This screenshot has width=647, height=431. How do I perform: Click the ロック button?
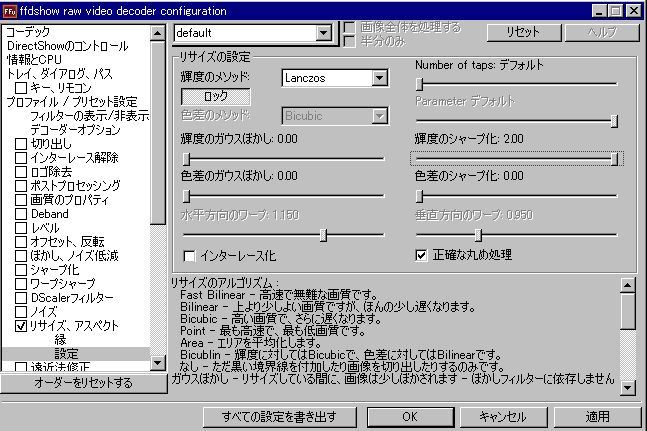click(x=216, y=97)
